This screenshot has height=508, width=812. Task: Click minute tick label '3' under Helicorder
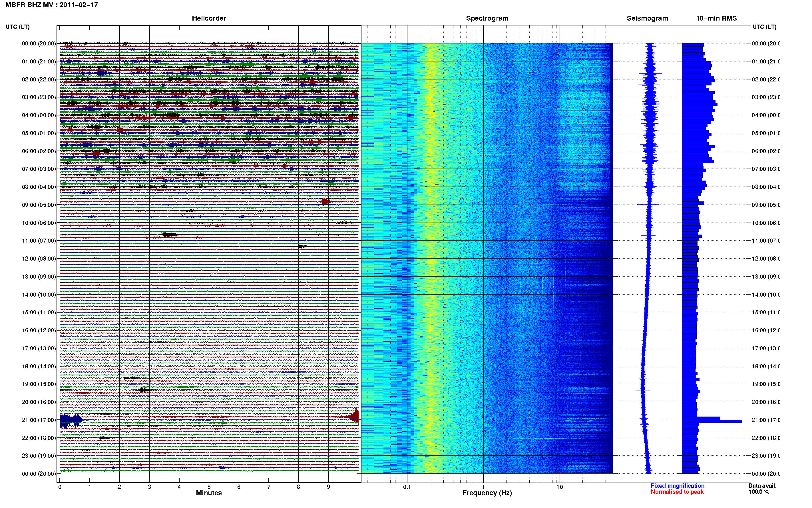pyautogui.click(x=149, y=487)
